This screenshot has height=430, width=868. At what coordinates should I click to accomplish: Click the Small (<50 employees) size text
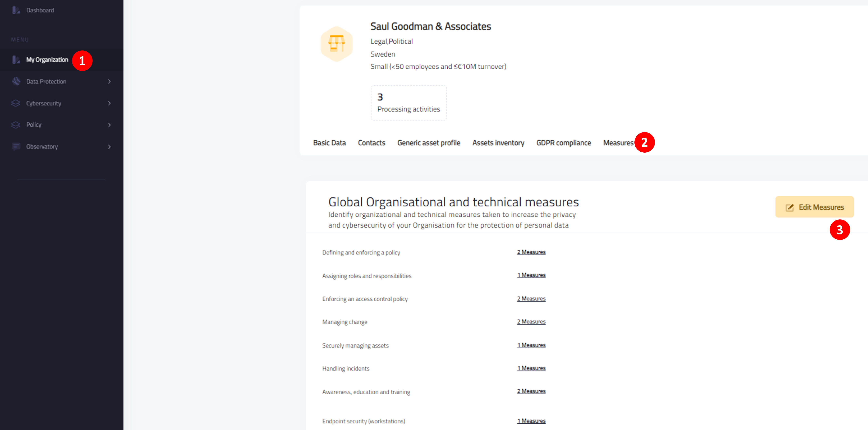tap(438, 67)
